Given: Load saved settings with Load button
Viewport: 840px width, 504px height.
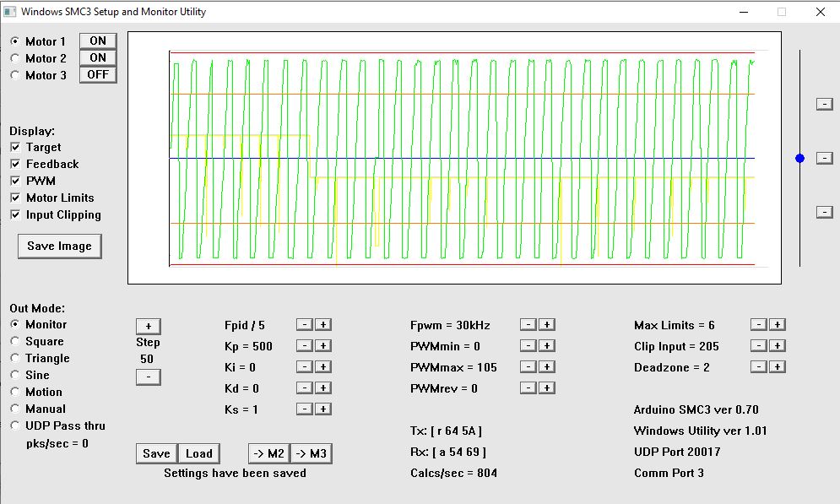Looking at the screenshot, I should [199, 454].
